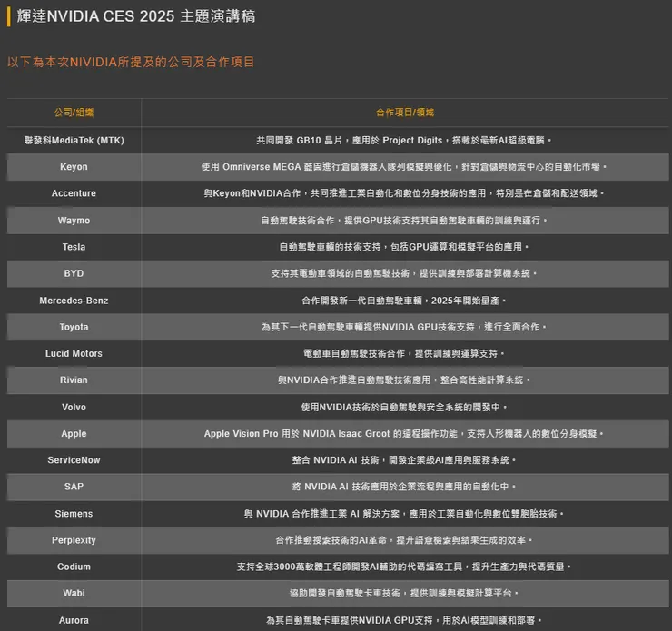The width and height of the screenshot is (672, 631).
Task: Click the SAP 將 NVIDIA AI 技術應用 description
Action: (404, 487)
